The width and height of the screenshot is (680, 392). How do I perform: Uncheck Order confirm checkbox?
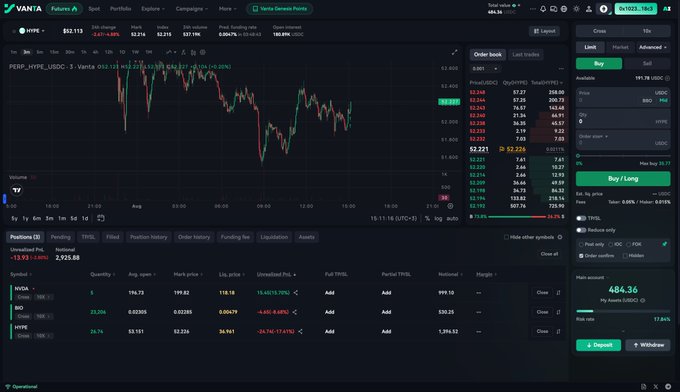pyautogui.click(x=581, y=256)
